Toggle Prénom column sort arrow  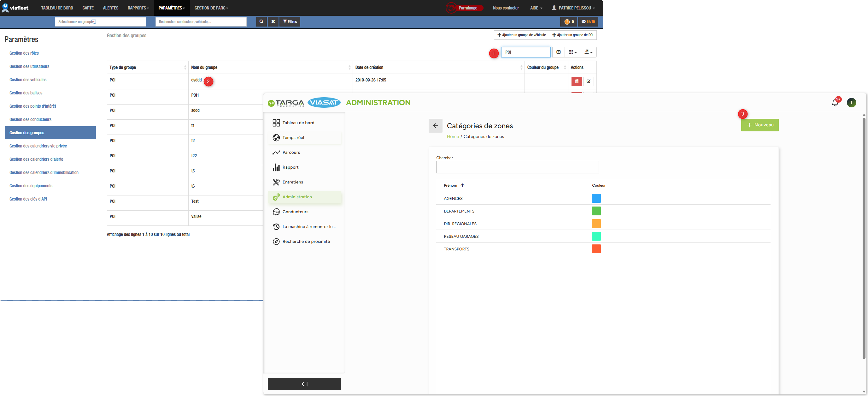tap(462, 185)
